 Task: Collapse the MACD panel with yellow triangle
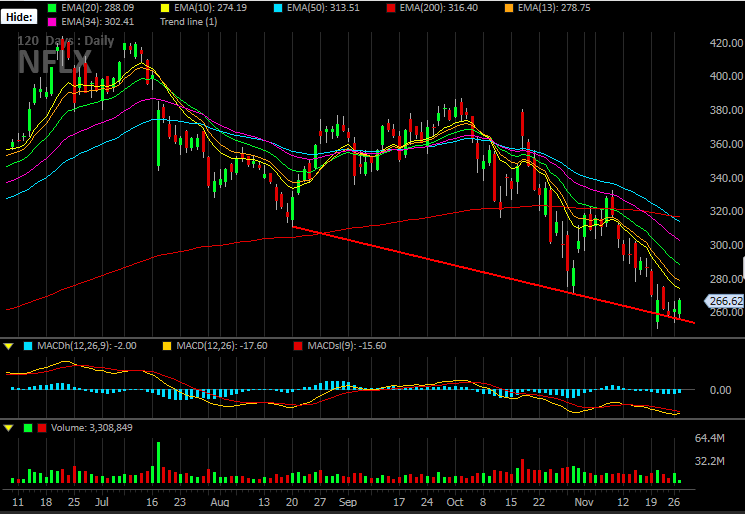pyautogui.click(x=9, y=346)
